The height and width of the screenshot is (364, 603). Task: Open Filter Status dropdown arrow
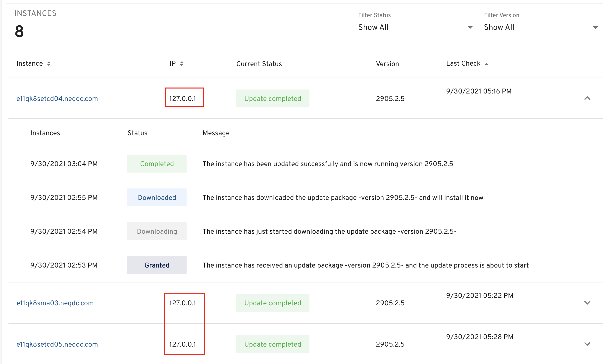click(x=470, y=27)
